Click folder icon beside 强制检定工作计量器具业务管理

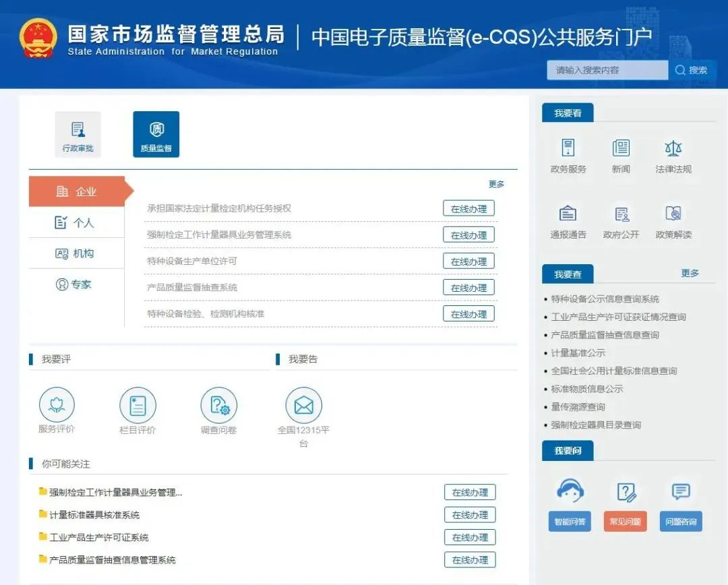(43, 491)
